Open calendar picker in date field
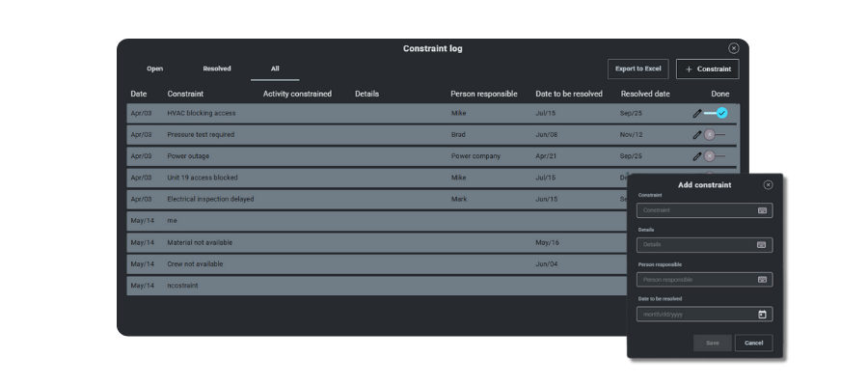The width and height of the screenshot is (868, 386). coord(762,315)
